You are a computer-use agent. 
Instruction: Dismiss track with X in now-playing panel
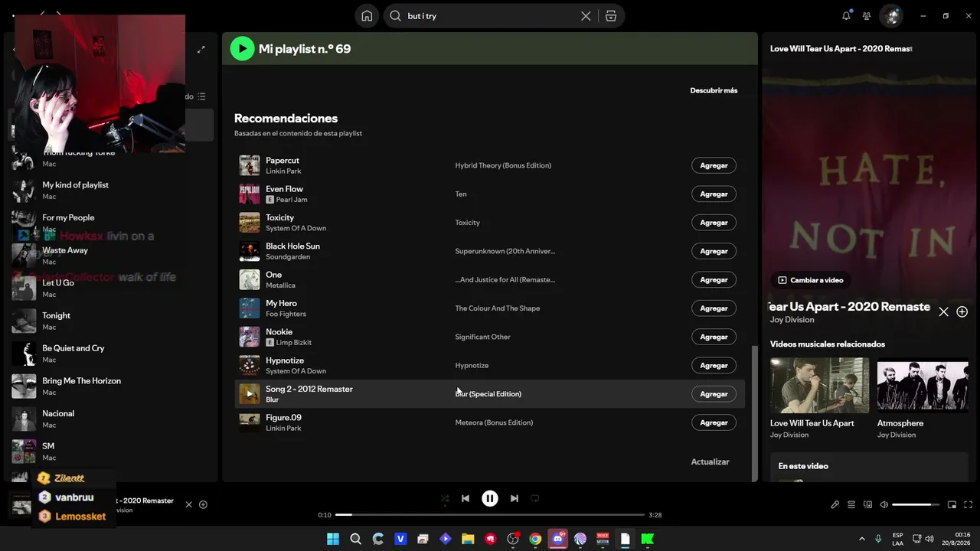pyautogui.click(x=943, y=311)
